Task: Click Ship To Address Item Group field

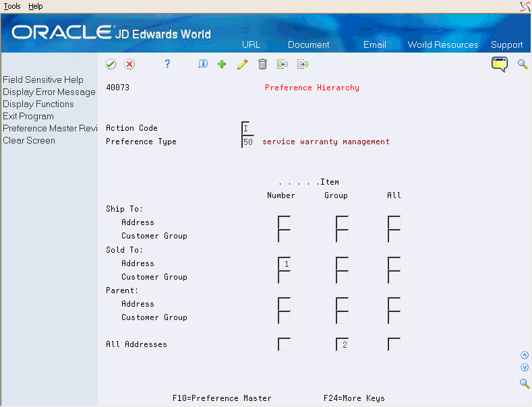Action: (x=342, y=222)
